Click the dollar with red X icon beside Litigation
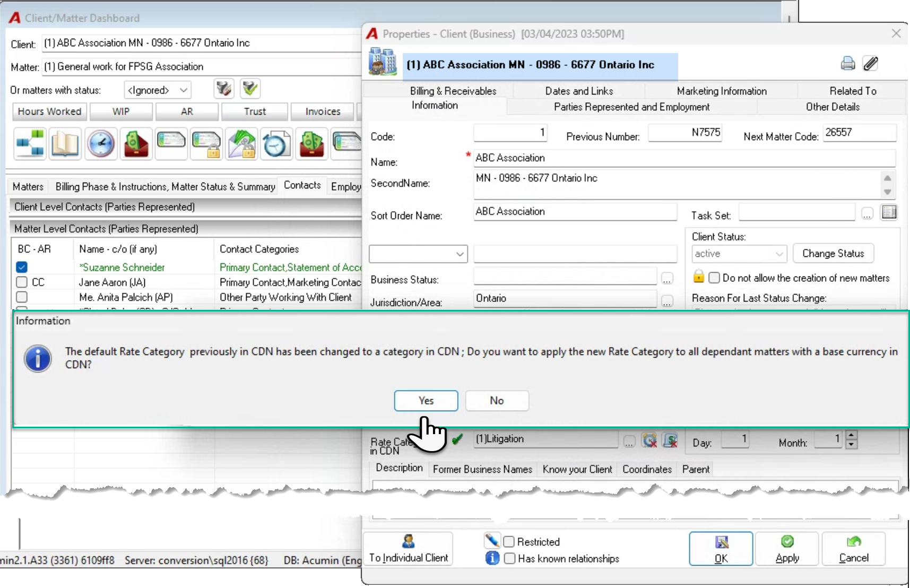 point(670,440)
